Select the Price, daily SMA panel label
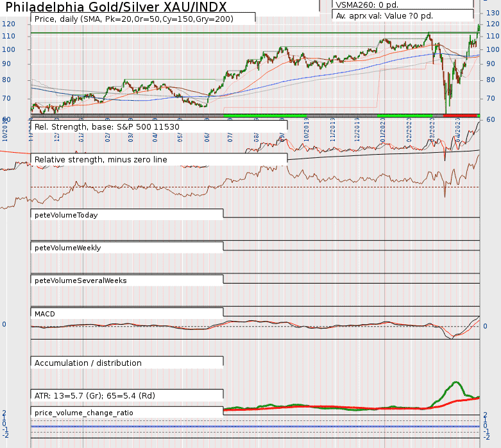This screenshot has height=448, width=501. (x=134, y=19)
